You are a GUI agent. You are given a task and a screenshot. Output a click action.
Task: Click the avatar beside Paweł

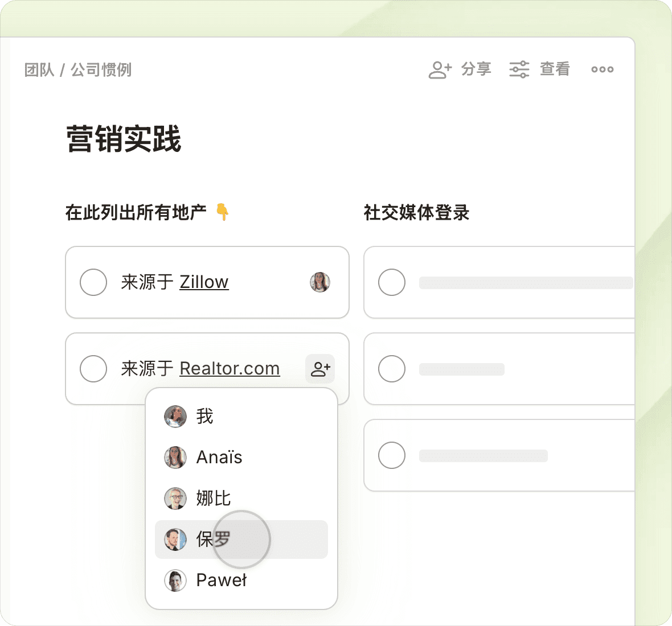click(x=175, y=580)
